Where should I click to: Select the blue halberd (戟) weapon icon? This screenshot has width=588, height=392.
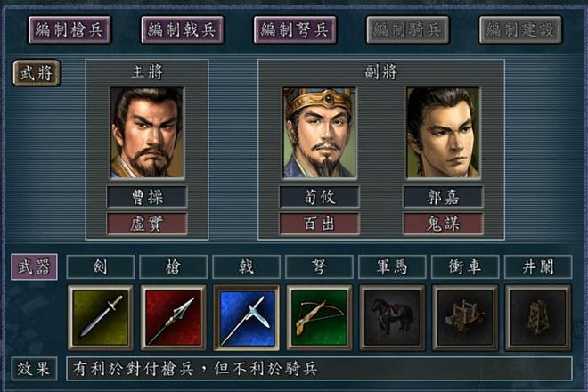(x=247, y=317)
